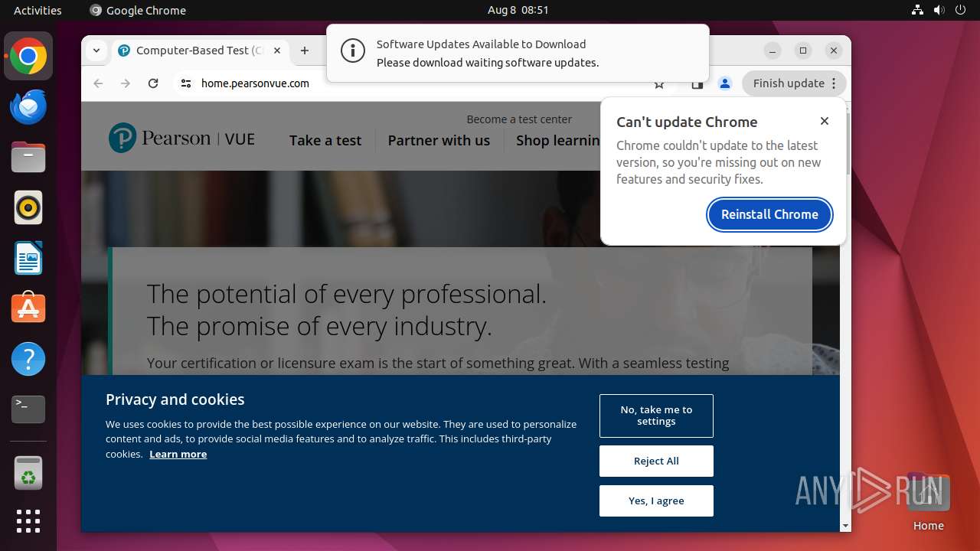980x551 pixels.
Task: Open Google Chrome from the dock
Action: pyautogui.click(x=28, y=56)
